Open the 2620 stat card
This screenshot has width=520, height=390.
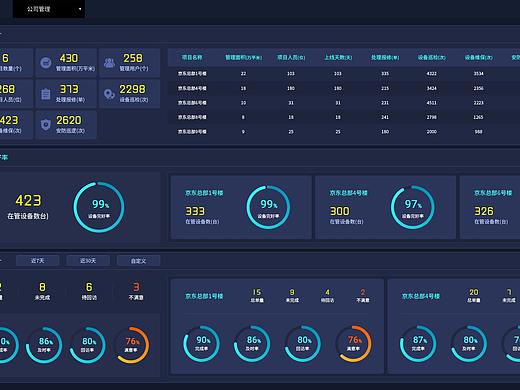(66, 125)
